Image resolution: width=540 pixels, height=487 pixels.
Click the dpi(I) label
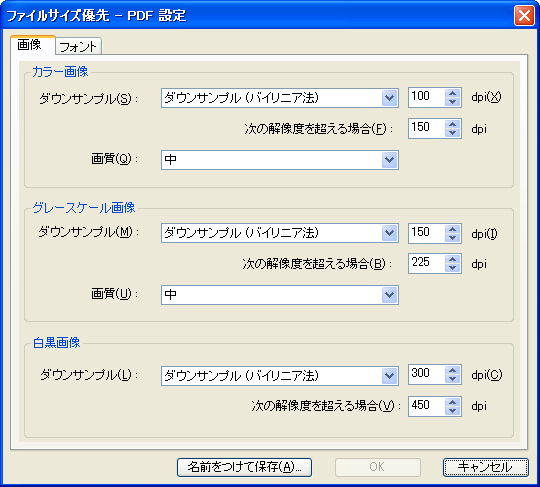[x=485, y=234]
